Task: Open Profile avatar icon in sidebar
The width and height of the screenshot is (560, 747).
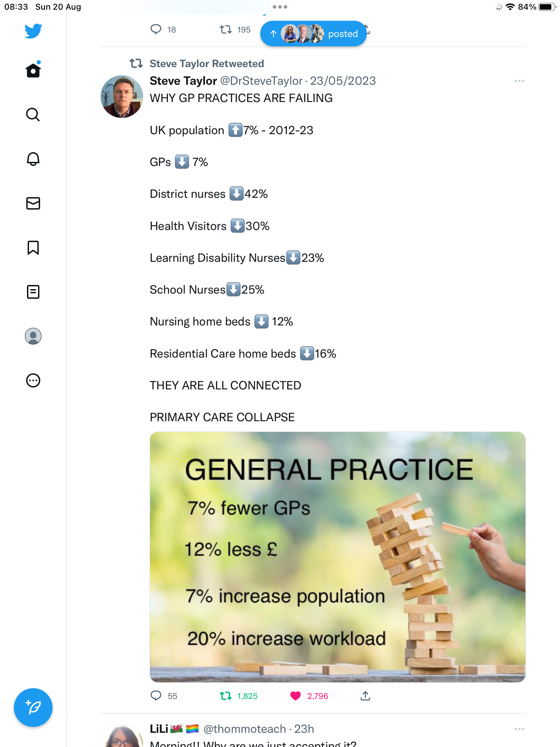Action: pyautogui.click(x=33, y=336)
